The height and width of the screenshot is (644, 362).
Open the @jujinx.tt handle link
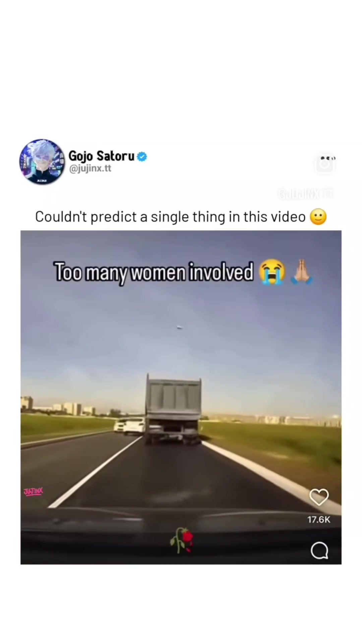(90, 168)
